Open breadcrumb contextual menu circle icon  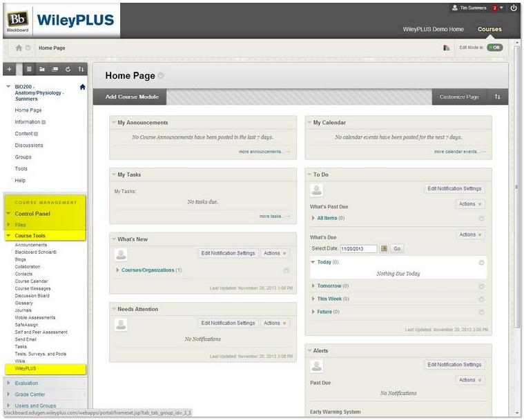[x=28, y=48]
